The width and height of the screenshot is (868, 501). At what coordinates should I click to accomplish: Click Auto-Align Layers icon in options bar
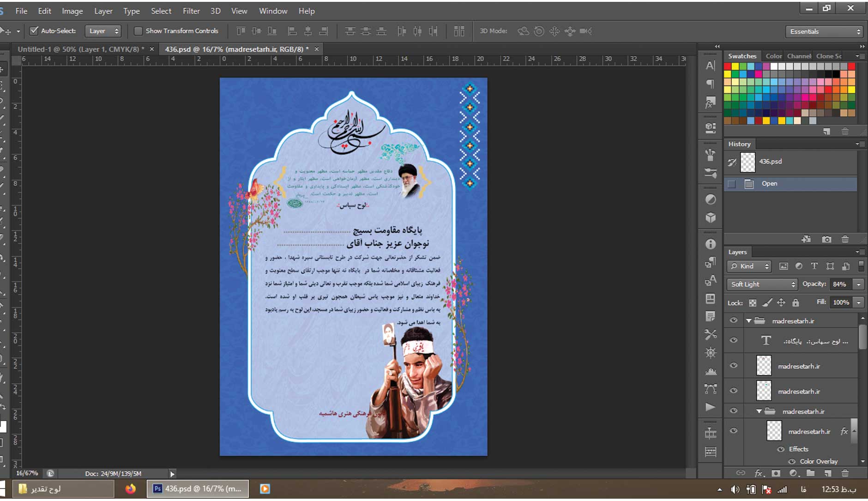[459, 31]
